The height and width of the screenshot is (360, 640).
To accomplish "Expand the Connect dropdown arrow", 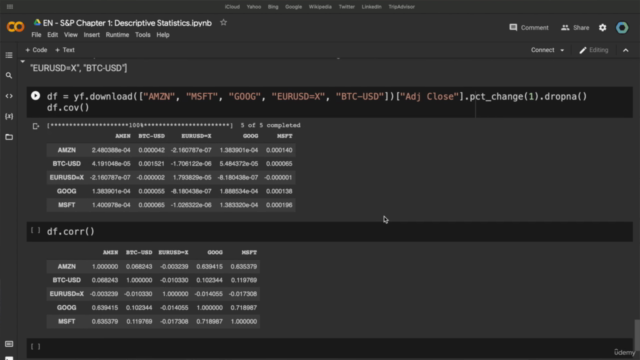I will tap(562, 50).
